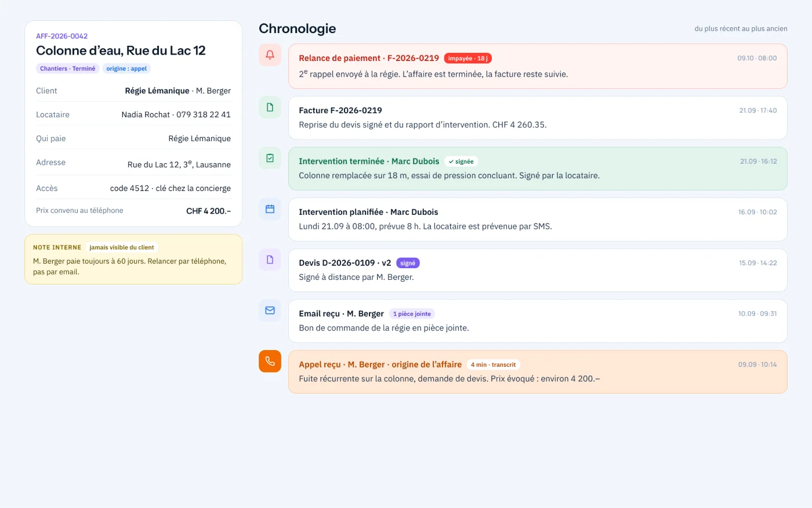The width and height of the screenshot is (812, 508).
Task: Click the origine : appel tag
Action: point(126,69)
